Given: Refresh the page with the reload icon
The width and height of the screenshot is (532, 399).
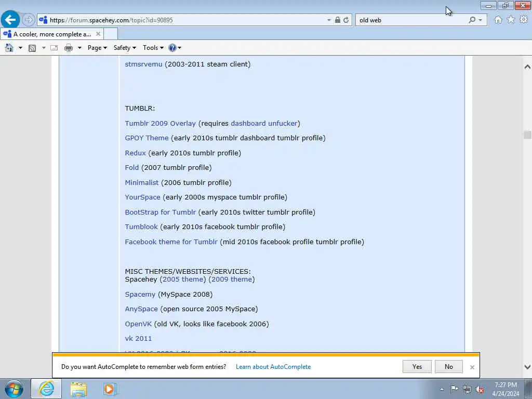Looking at the screenshot, I should (346, 20).
